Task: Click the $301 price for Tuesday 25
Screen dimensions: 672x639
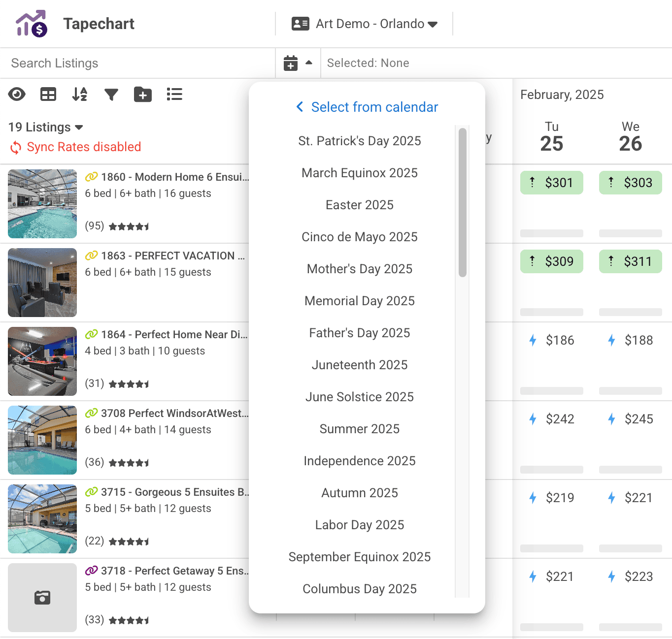Action: 552,183
